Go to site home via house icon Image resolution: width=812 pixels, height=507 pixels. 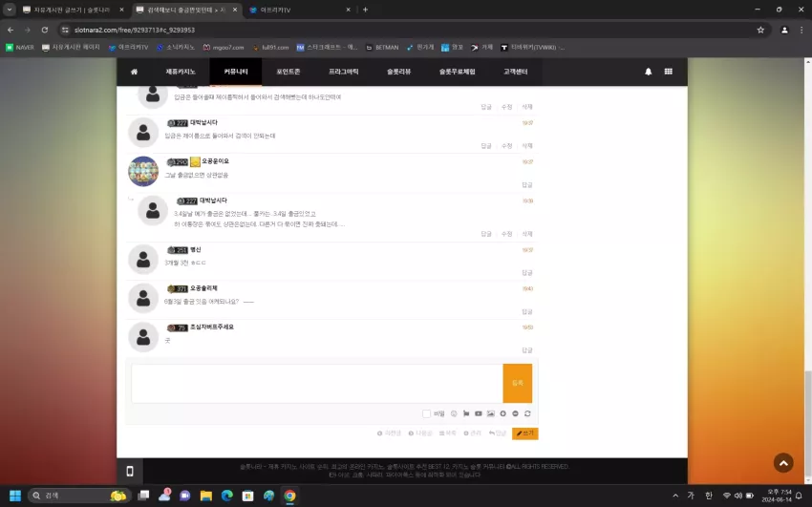tap(134, 72)
